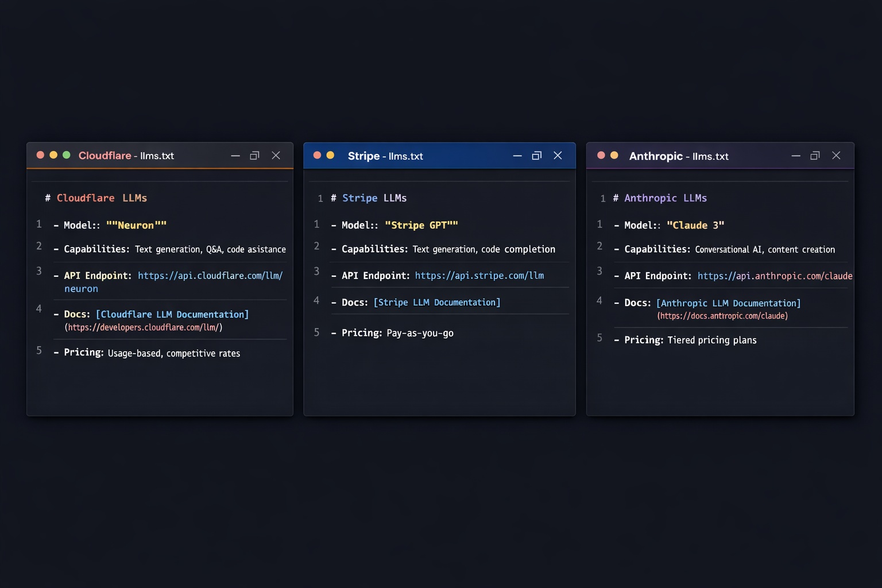Open the Stripe LLM Documentation link

click(x=436, y=302)
